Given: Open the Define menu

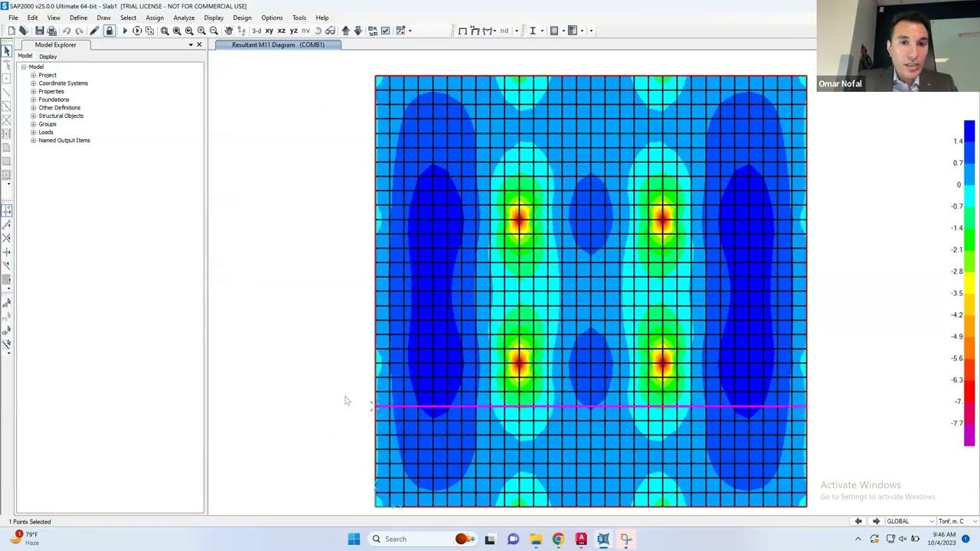Looking at the screenshot, I should point(78,18).
